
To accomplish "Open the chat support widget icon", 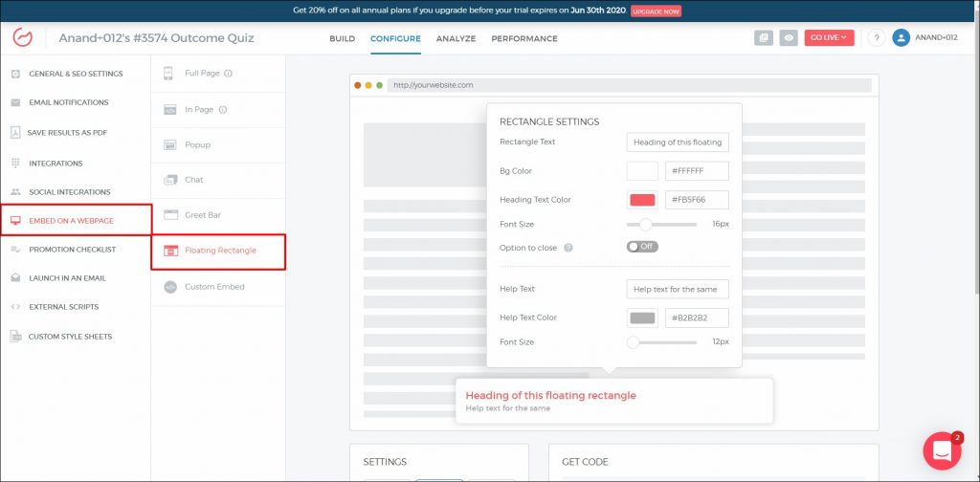I will tap(942, 451).
